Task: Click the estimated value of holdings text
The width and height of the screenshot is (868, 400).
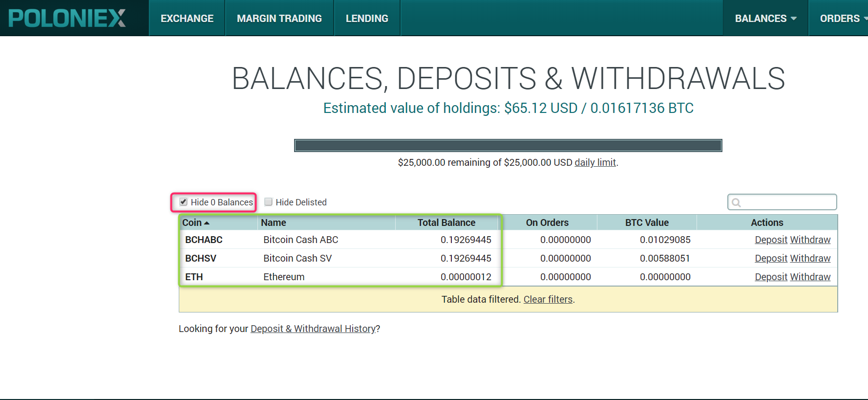Action: click(508, 108)
